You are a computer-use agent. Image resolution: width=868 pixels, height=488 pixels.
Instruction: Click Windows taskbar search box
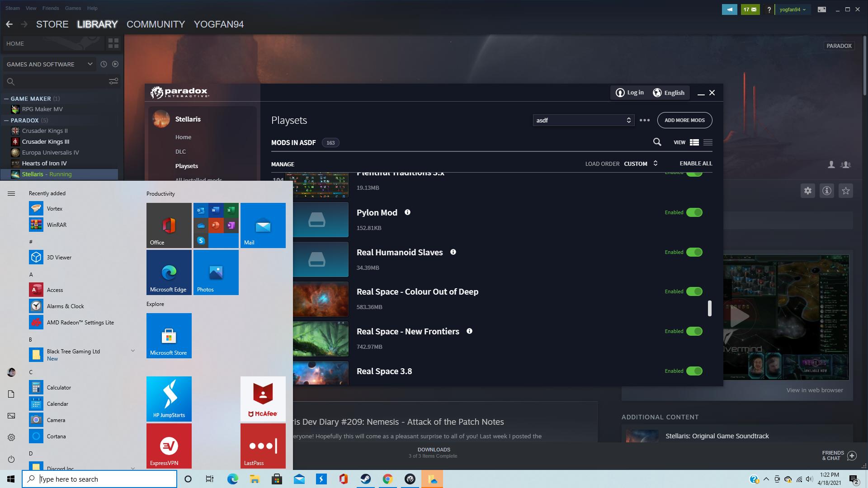coord(99,479)
